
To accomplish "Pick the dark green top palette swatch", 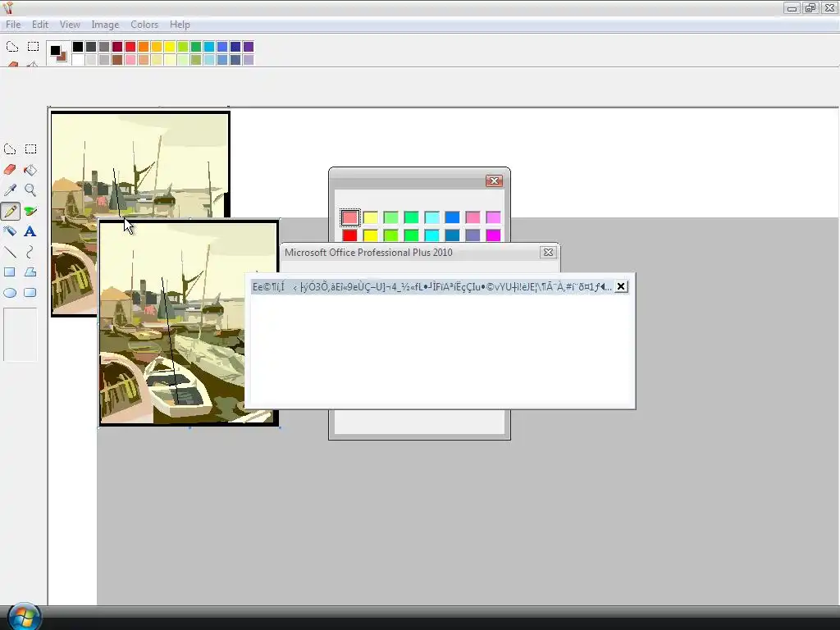I will coord(196,47).
